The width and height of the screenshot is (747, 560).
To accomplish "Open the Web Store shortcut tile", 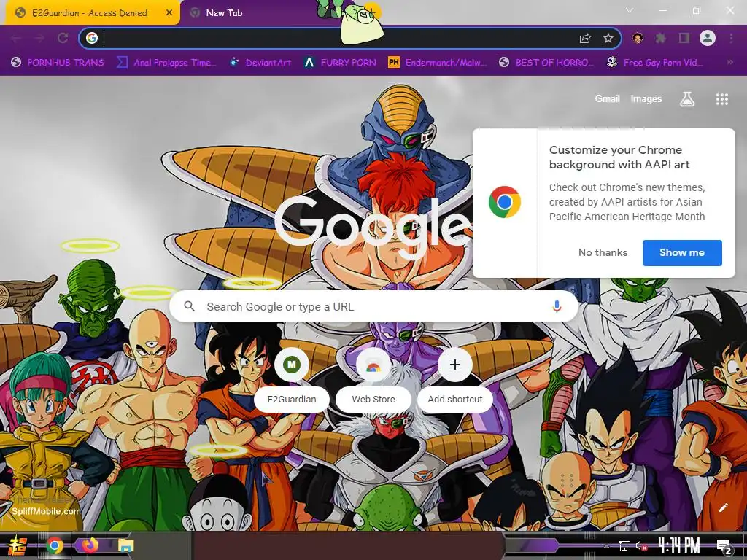I will pos(373,378).
